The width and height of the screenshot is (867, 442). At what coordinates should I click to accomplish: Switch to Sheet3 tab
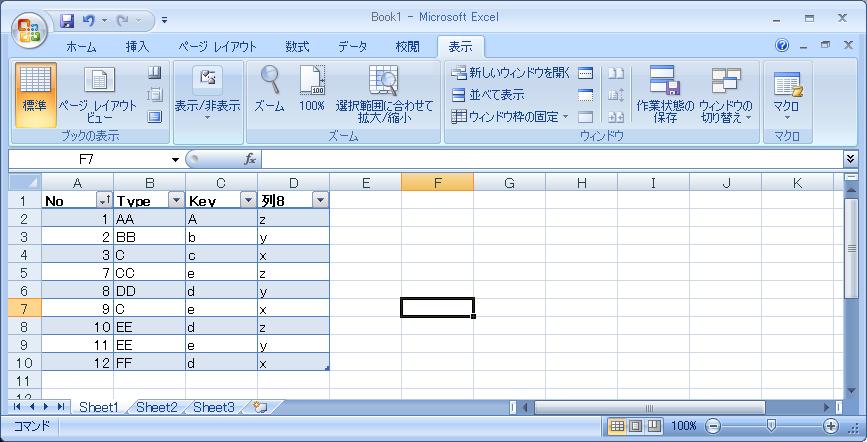(213, 408)
